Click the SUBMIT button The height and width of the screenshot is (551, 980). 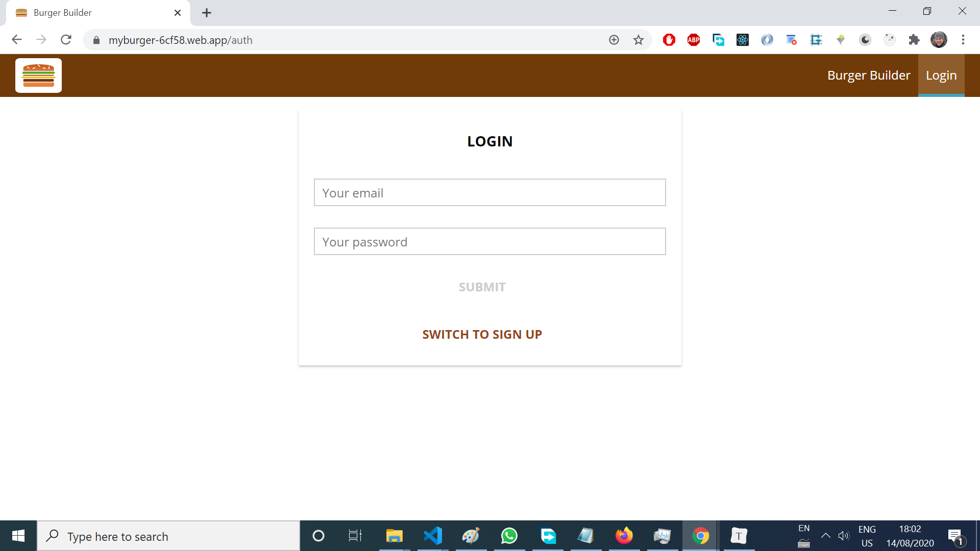click(x=482, y=286)
